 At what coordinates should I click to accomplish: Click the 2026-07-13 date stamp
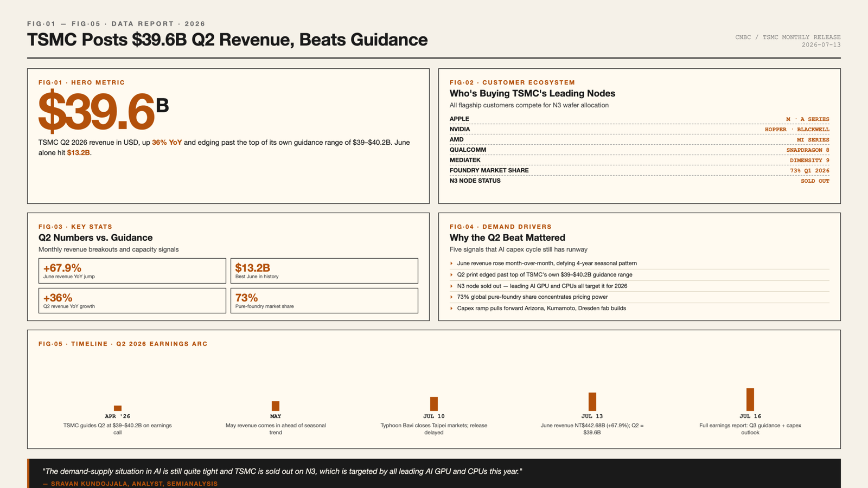821,45
